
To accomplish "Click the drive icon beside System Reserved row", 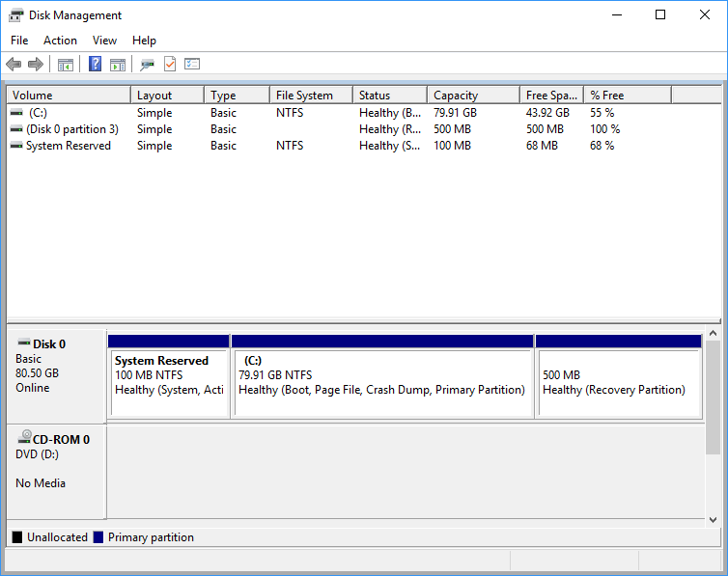I will 16,145.
